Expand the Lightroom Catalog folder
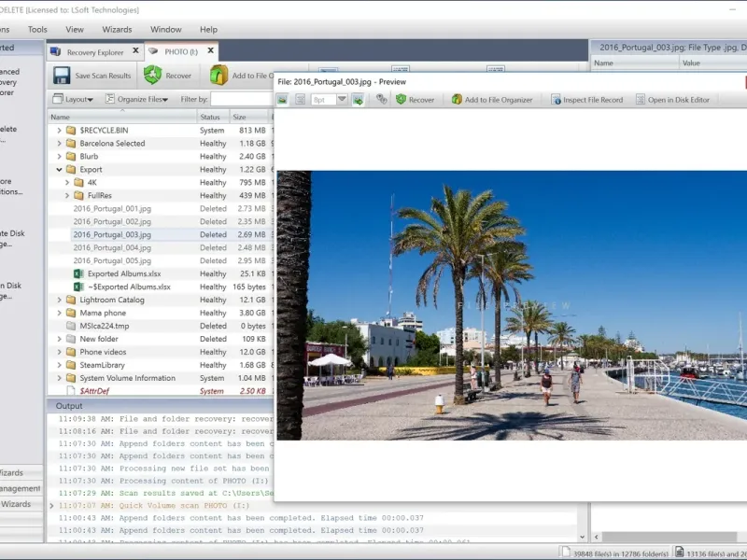 point(60,301)
